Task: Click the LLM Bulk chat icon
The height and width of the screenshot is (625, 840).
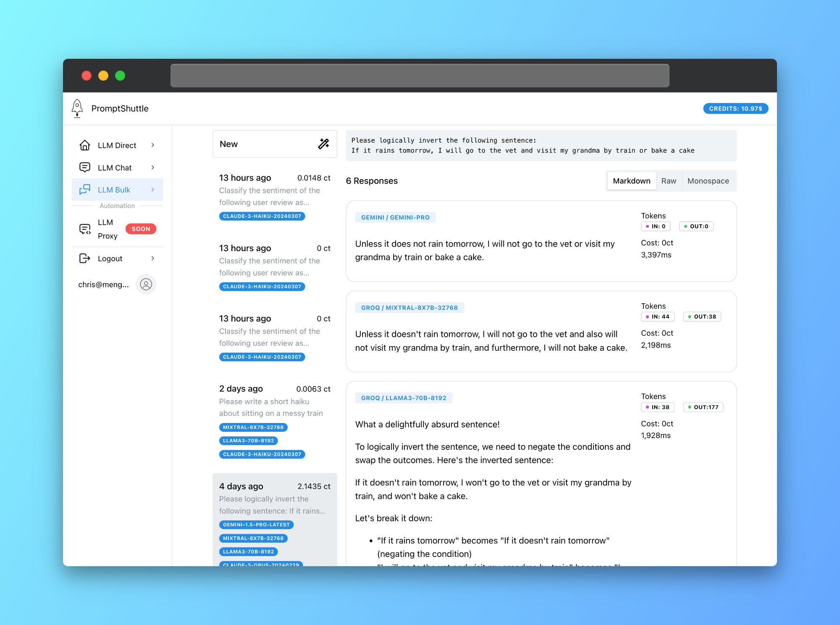Action: tap(85, 189)
